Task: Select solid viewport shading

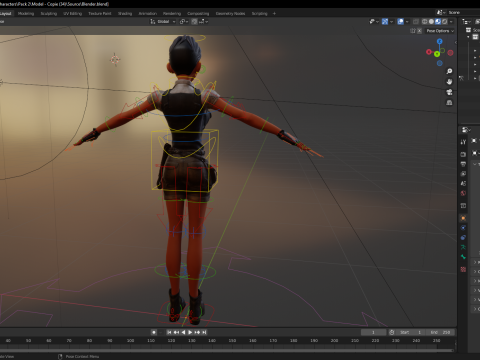Action: pos(431,22)
